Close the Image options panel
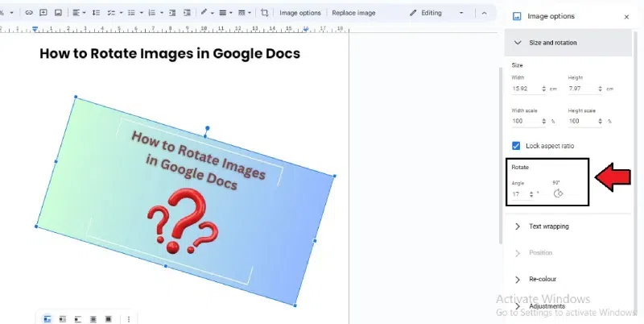This screenshot has height=324, width=644. [x=627, y=16]
